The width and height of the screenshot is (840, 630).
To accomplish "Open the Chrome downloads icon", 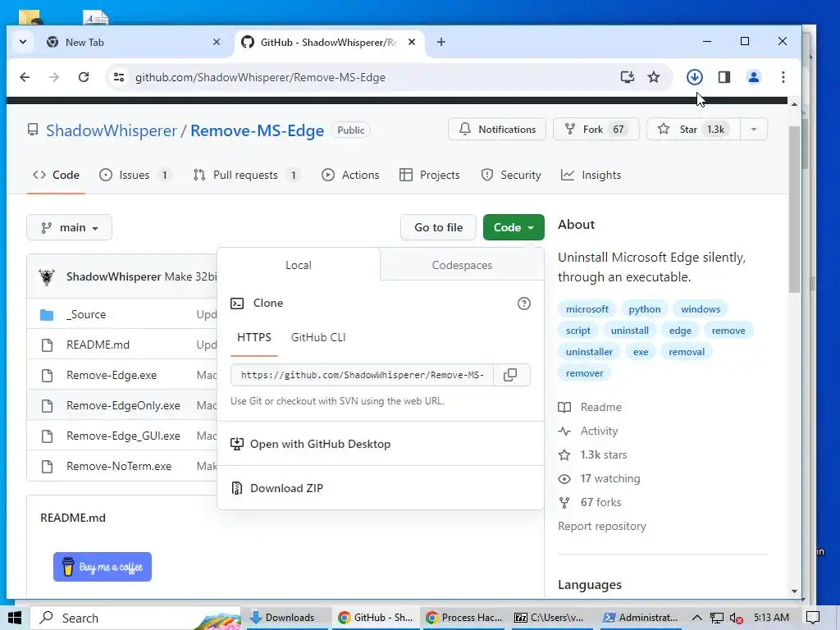I will [x=695, y=77].
